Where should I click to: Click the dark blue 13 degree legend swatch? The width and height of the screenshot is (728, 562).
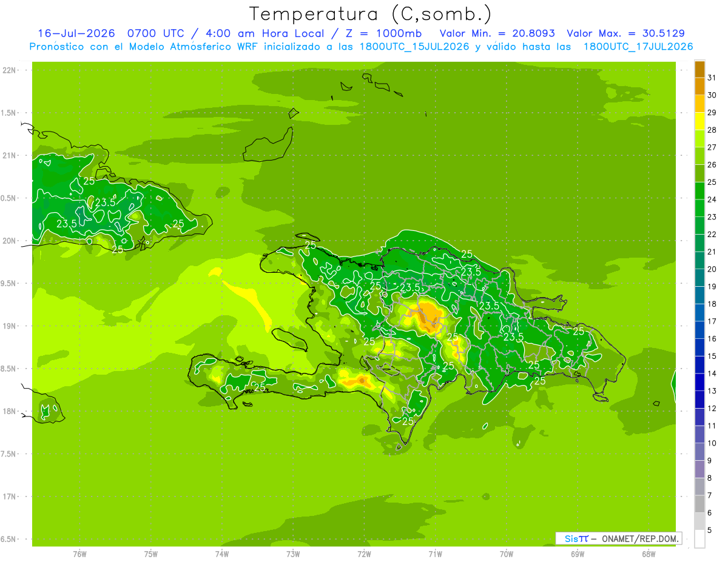(699, 382)
